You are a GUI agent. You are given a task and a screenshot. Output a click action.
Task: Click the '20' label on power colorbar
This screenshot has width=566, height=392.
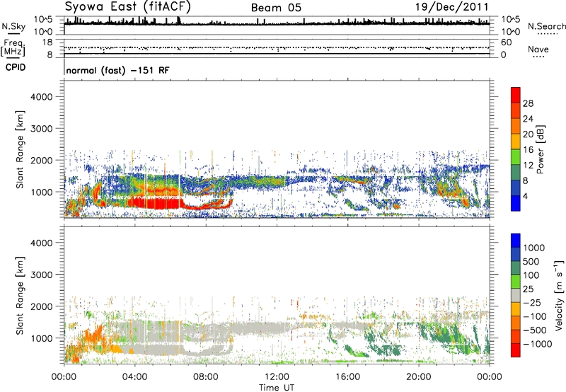[x=528, y=134]
